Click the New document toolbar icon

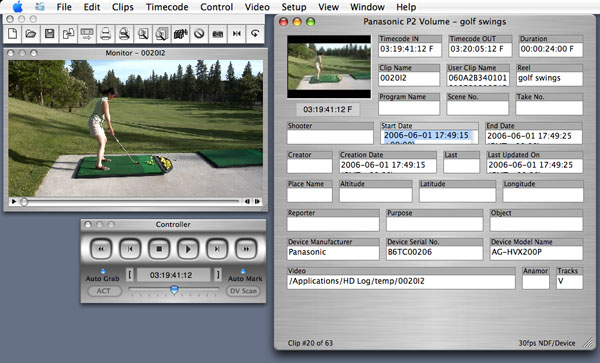click(x=13, y=34)
